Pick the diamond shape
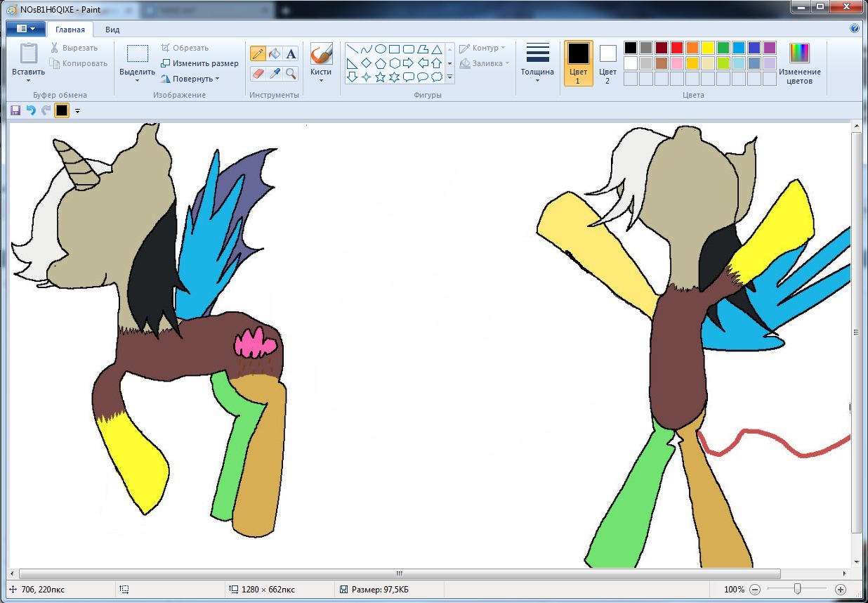 click(x=367, y=63)
